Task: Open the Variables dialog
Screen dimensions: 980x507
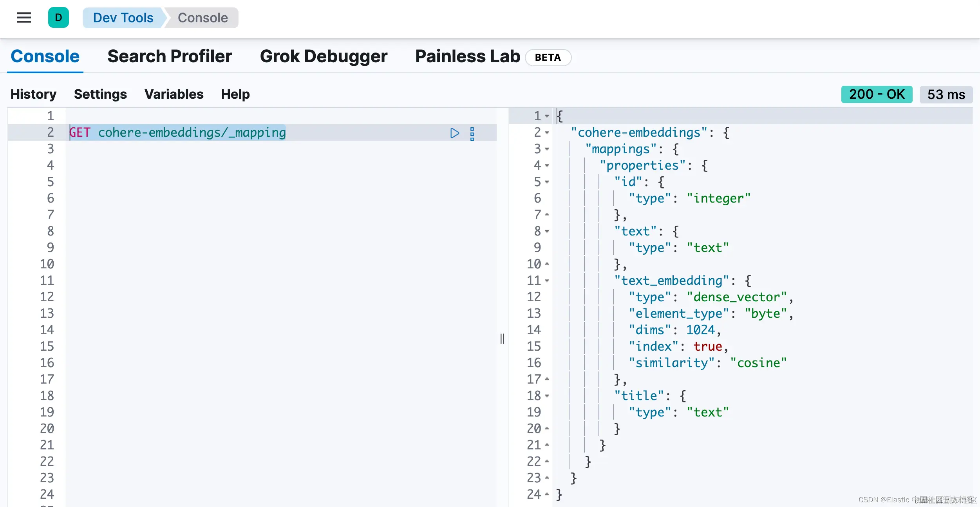Action: click(174, 94)
